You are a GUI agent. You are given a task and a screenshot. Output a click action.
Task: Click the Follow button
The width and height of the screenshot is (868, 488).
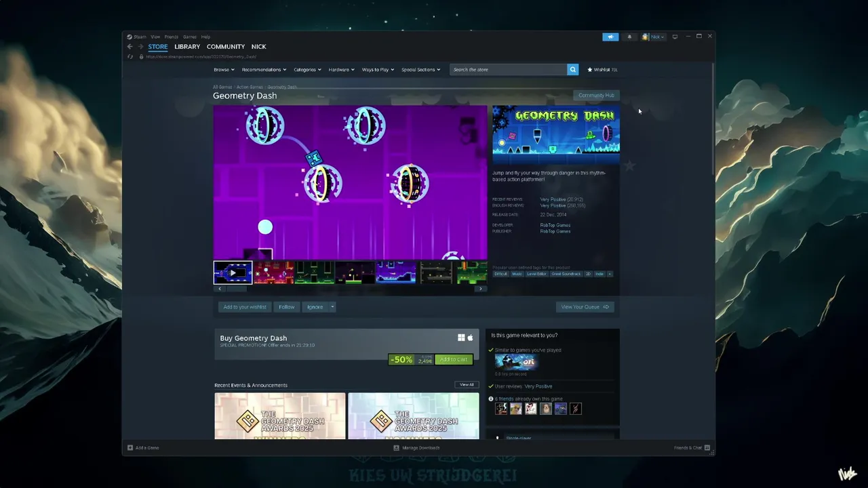click(x=287, y=307)
